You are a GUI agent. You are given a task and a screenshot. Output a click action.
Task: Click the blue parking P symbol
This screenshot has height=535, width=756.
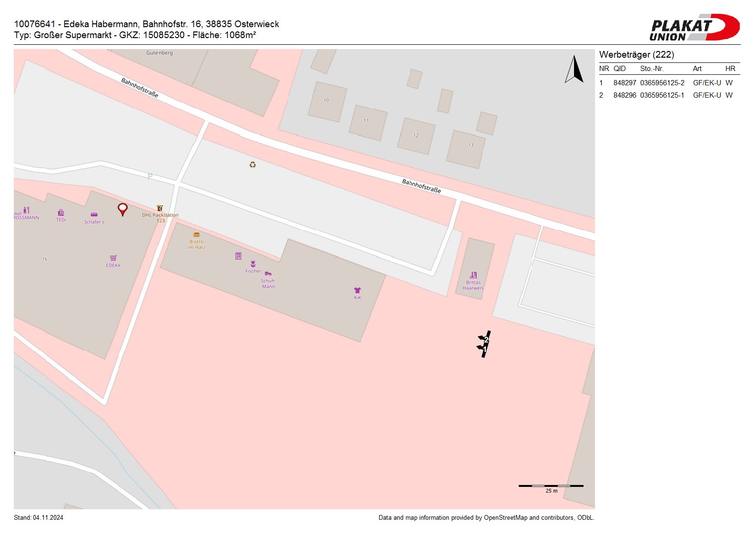click(x=150, y=176)
